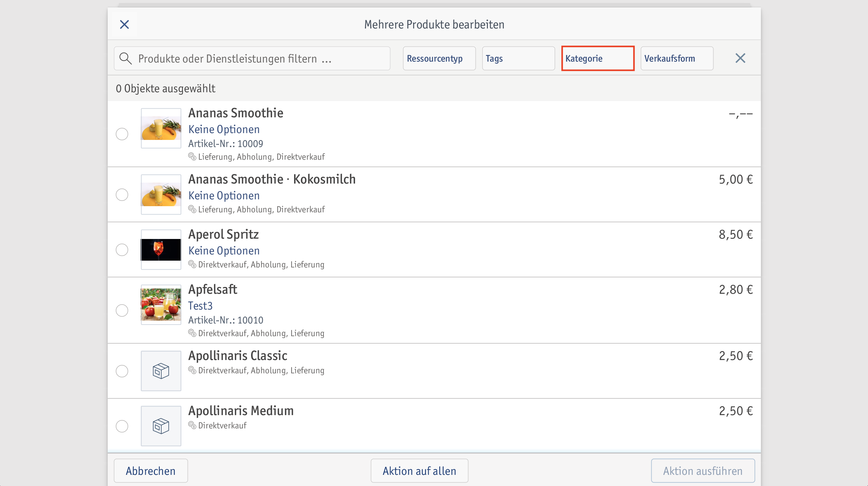Click the Test3 link under Apfelsaft
This screenshot has width=868, height=486.
coord(200,306)
